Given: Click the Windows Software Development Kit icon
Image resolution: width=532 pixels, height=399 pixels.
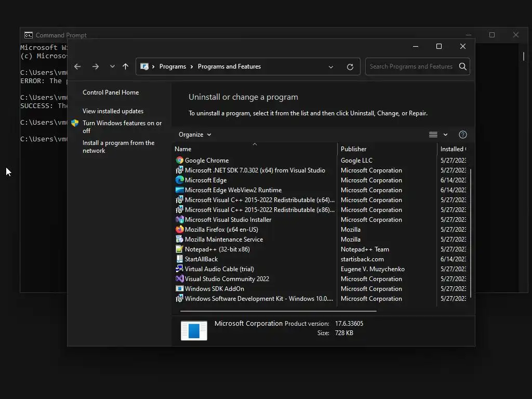Looking at the screenshot, I should tap(179, 298).
